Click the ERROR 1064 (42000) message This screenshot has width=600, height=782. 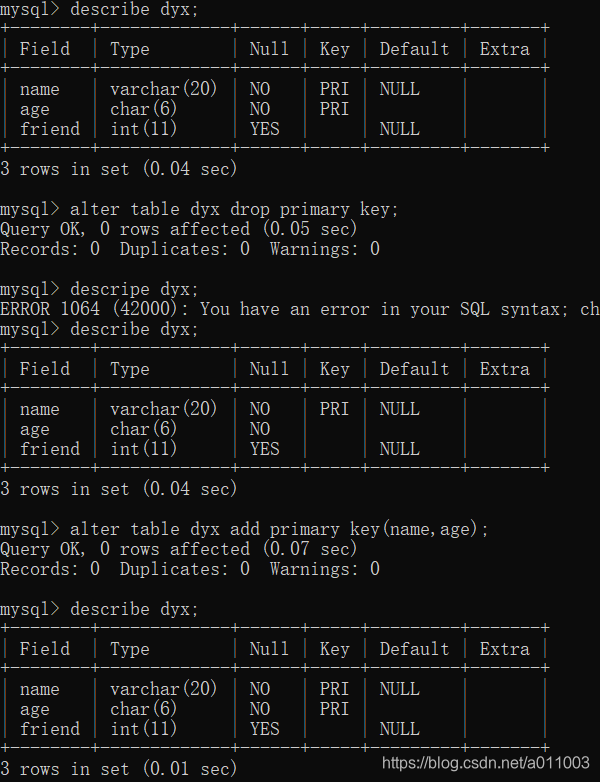tap(300, 309)
